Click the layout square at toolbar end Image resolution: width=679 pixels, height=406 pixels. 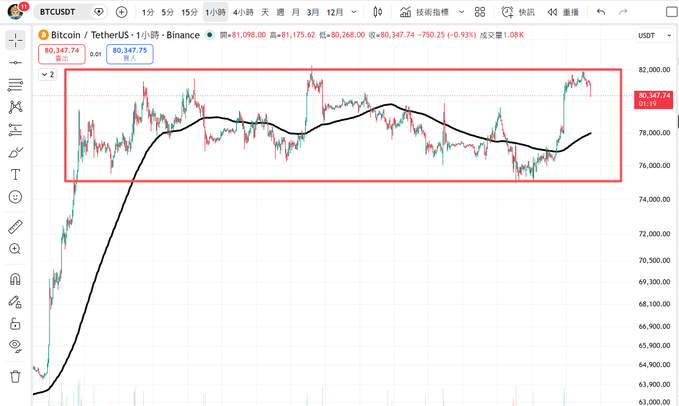[671, 12]
